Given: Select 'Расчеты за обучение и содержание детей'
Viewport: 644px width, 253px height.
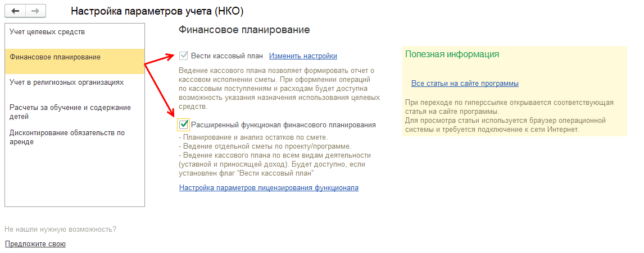Looking at the screenshot, I should point(70,112).
